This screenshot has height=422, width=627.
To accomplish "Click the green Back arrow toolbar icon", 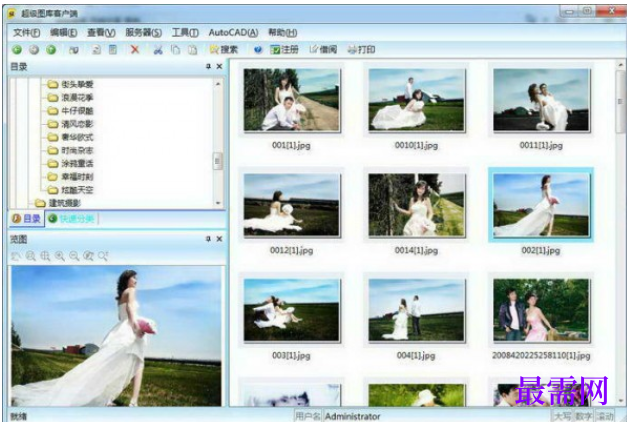I will [x=17, y=50].
